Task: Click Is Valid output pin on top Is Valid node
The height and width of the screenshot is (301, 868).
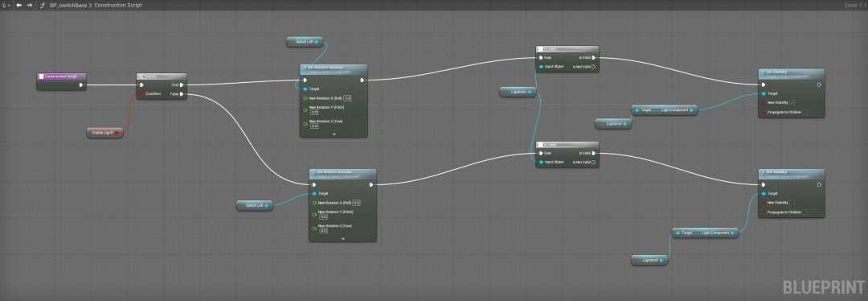Action: click(x=593, y=58)
